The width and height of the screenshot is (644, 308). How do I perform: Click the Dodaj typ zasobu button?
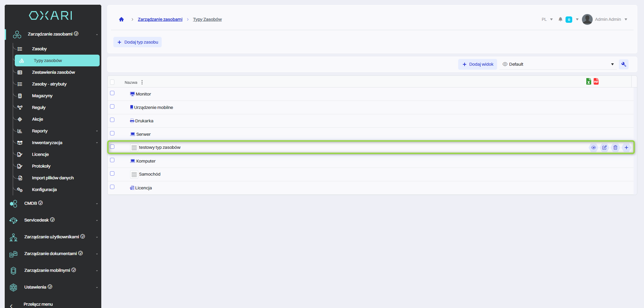(x=138, y=42)
